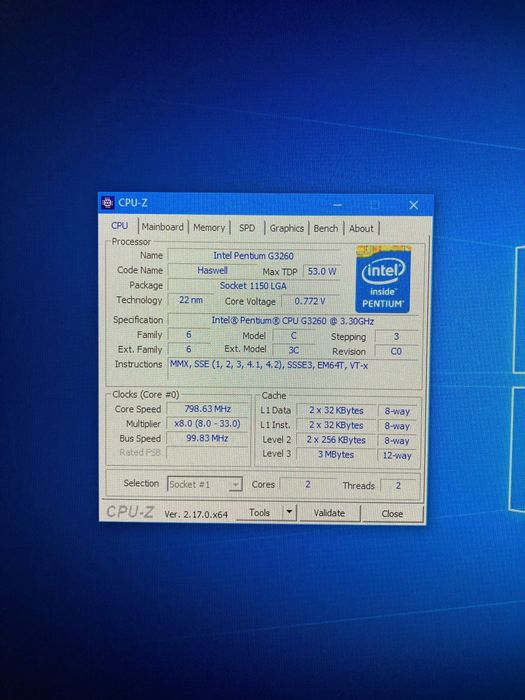Click the Ext. Model value 3C

pyautogui.click(x=293, y=350)
